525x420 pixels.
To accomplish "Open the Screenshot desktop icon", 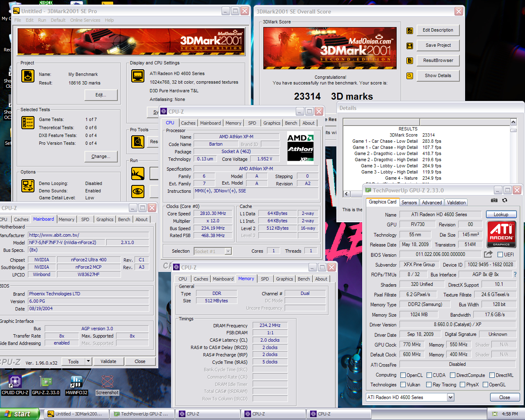I will tap(107, 385).
